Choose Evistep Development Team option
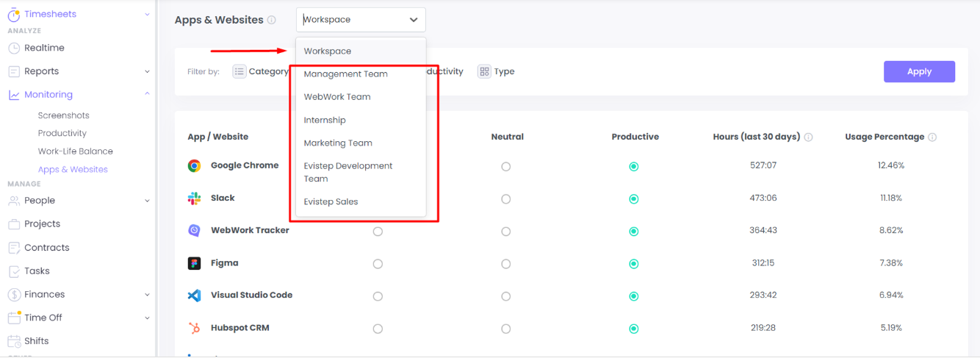This screenshot has height=358, width=980. click(x=361, y=173)
